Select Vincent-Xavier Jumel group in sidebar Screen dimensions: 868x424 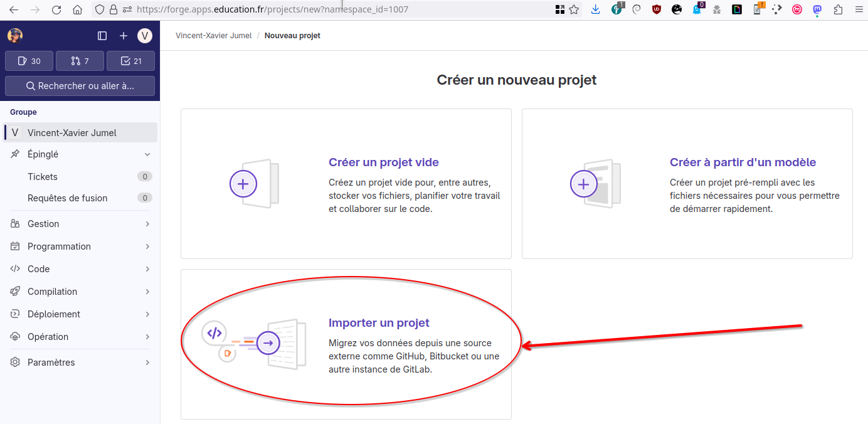point(80,132)
